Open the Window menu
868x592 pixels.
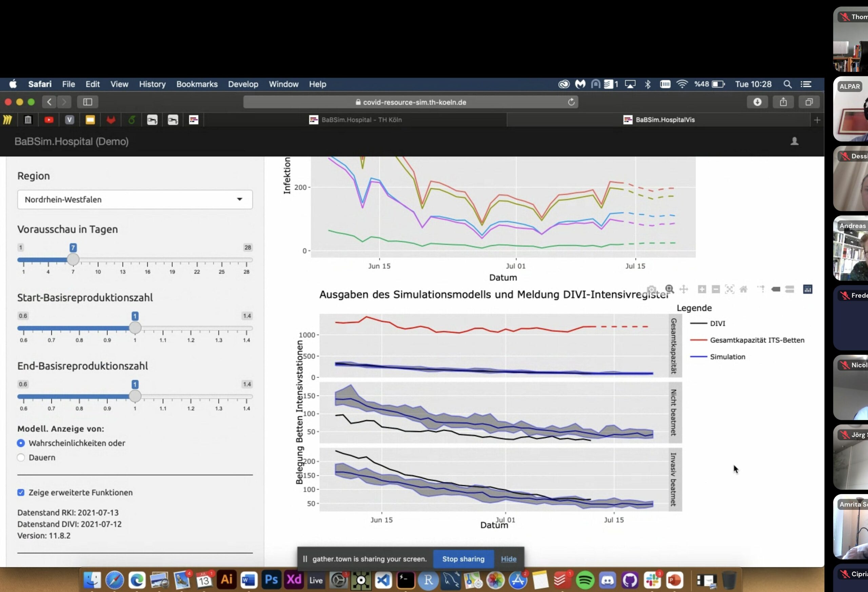(283, 84)
